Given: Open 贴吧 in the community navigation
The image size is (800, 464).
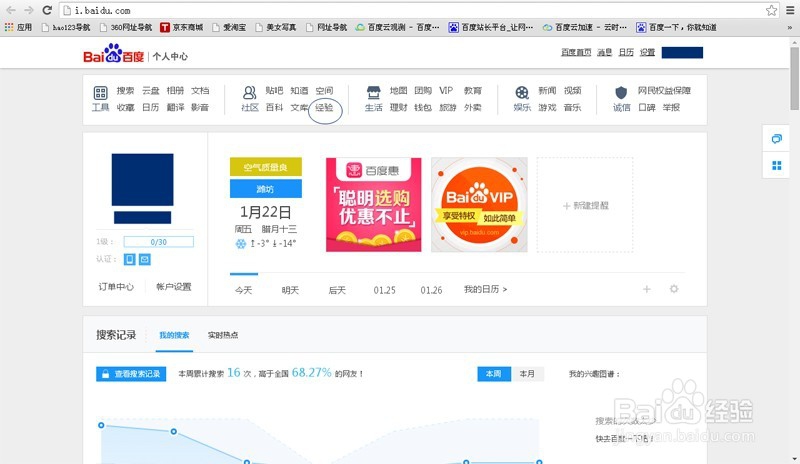Looking at the screenshot, I should coord(274,90).
